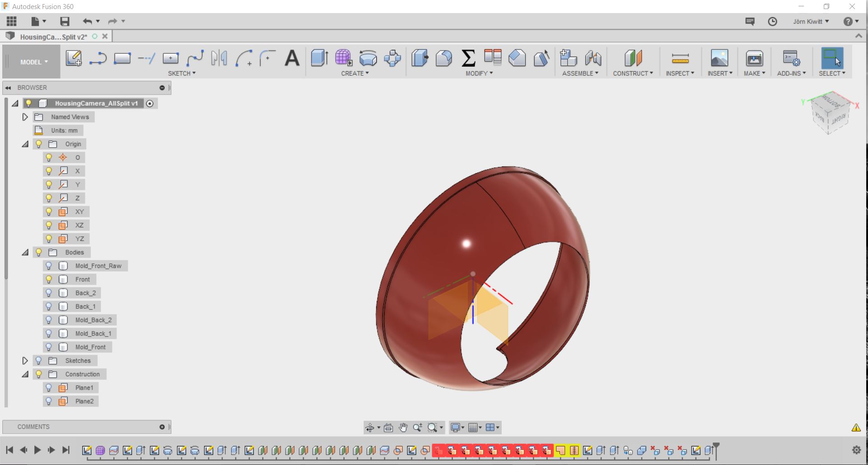Click the New Component assemble icon
The image size is (868, 465).
click(x=568, y=58)
